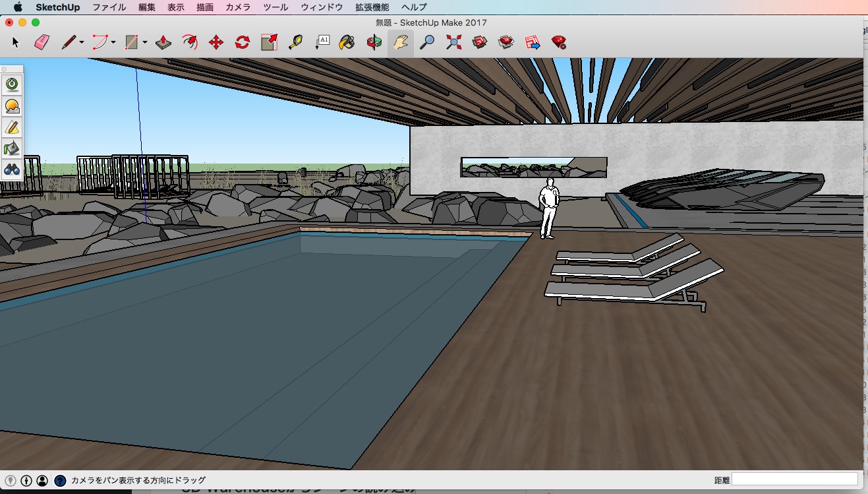Open the Extension Warehouse icon
868x494 pixels.
(506, 43)
